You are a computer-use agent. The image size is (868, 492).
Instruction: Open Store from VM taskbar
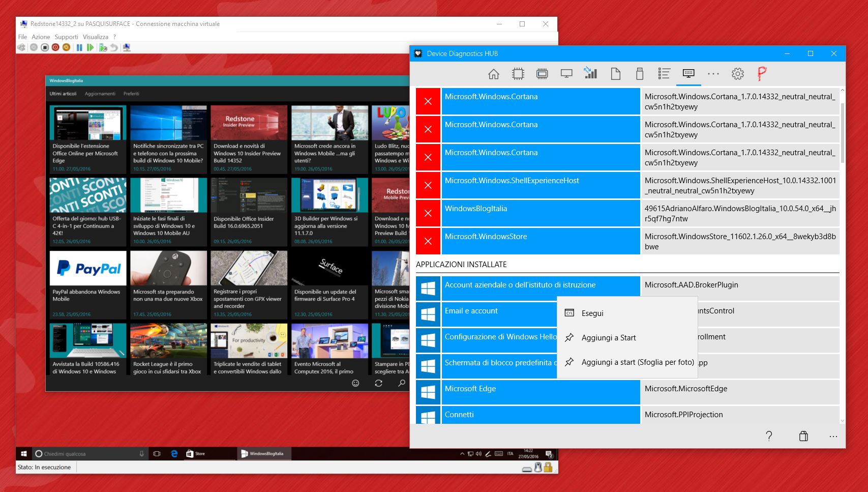tap(209, 453)
